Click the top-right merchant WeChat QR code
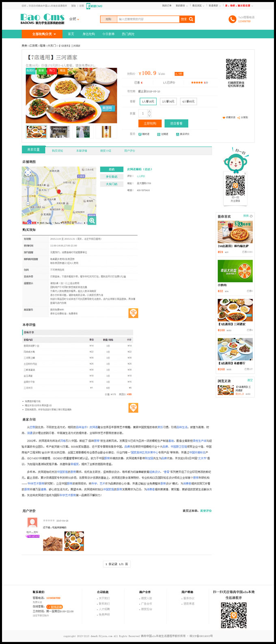Image resolution: width=276 pixels, height=644 pixels. (x=236, y=69)
